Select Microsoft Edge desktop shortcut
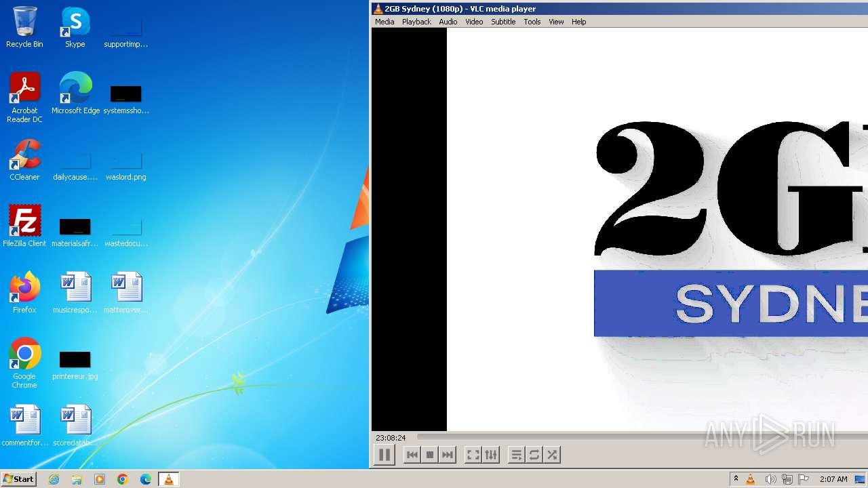The image size is (868, 488). pyautogui.click(x=75, y=94)
